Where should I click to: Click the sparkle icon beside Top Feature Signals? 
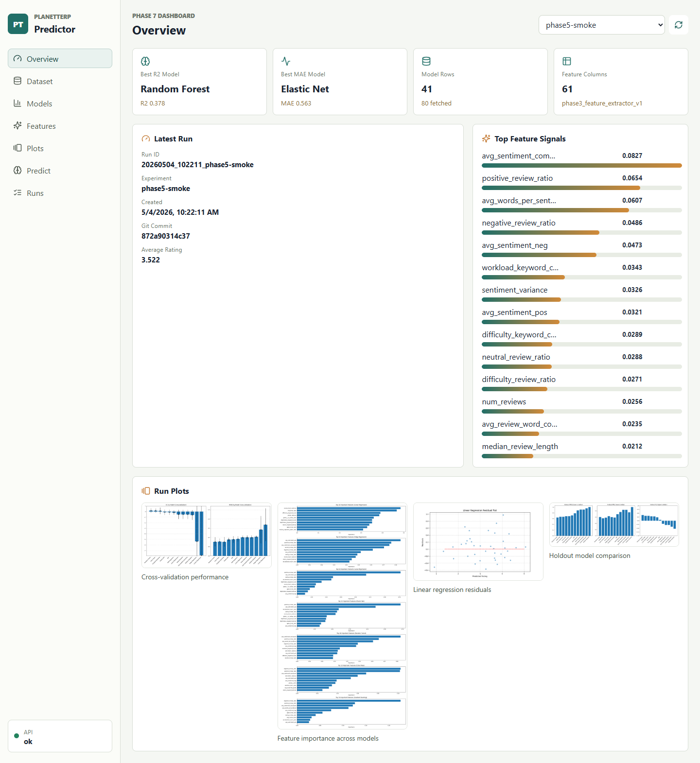(x=486, y=139)
